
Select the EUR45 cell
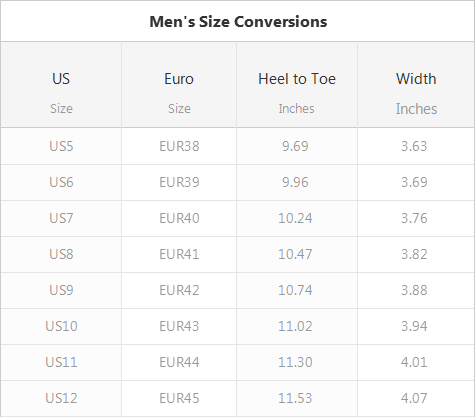coord(179,398)
